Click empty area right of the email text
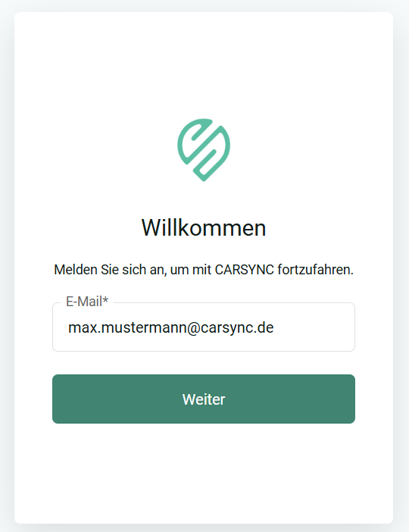409x532 pixels. coord(314,327)
